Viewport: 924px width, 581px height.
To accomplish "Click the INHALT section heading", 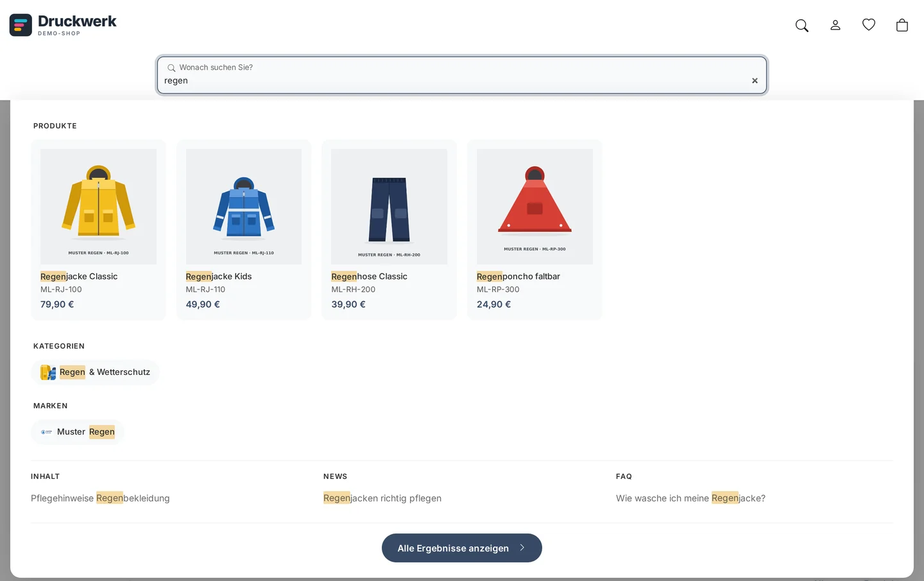I will point(45,476).
